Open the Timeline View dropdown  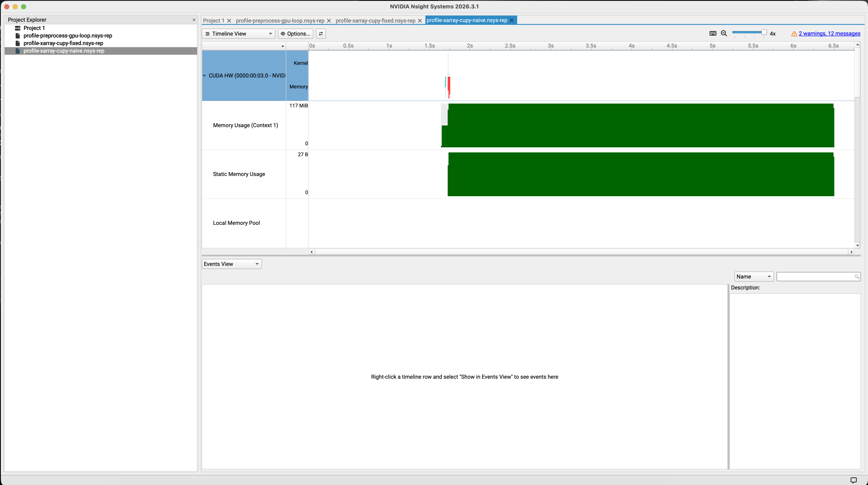click(239, 34)
